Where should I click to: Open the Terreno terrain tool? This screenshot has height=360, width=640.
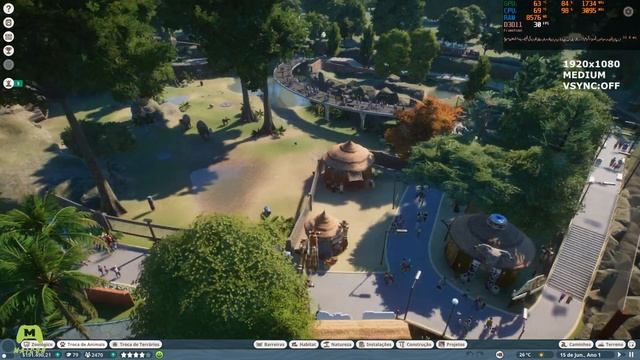[x=610, y=344]
